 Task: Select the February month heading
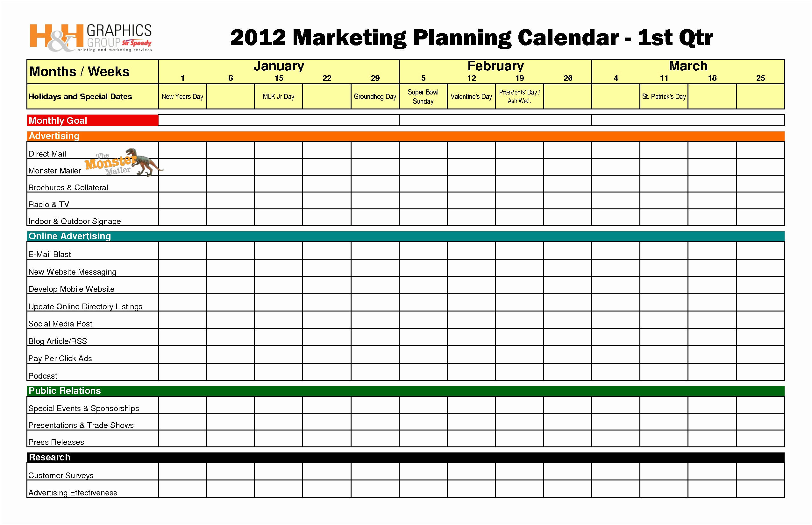tap(495, 66)
